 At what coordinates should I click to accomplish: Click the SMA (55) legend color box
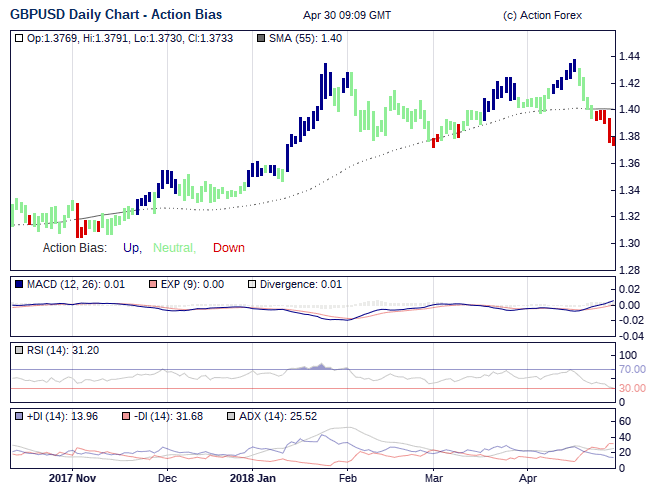pyautogui.click(x=261, y=38)
